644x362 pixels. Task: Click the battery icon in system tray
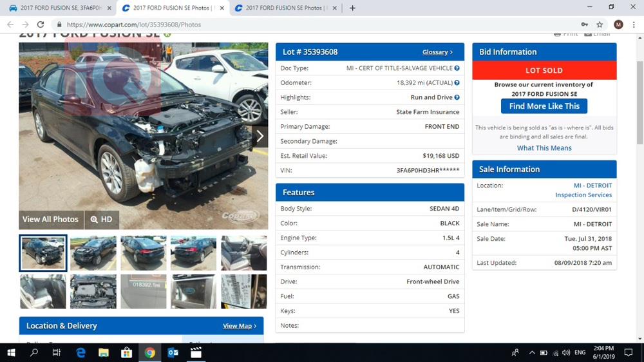click(544, 352)
